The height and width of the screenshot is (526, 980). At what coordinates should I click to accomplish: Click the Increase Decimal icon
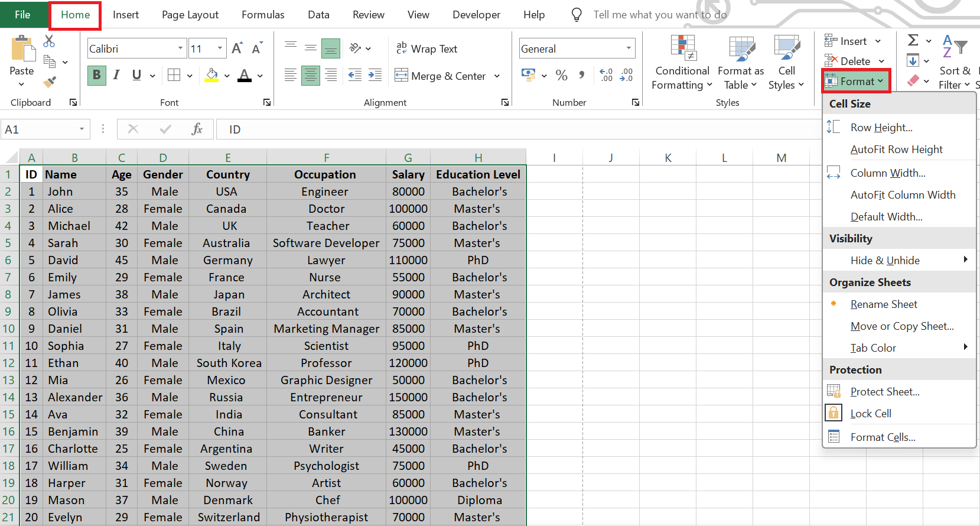(x=606, y=75)
